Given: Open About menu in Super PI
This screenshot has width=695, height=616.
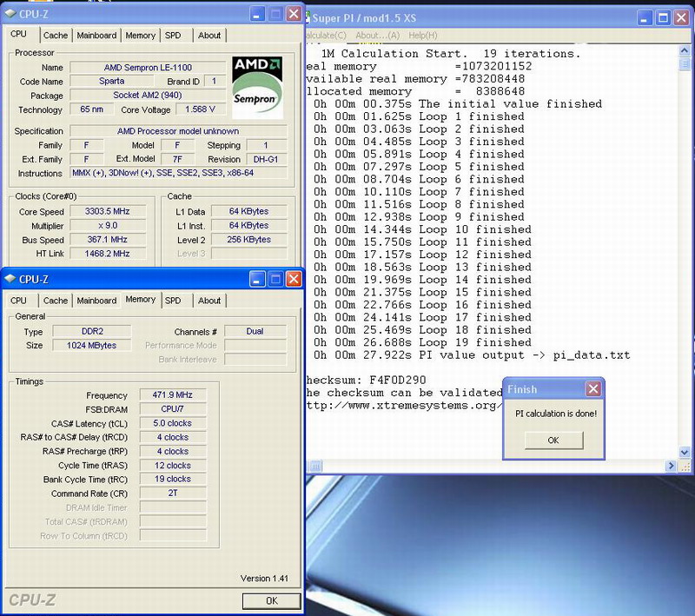Looking at the screenshot, I should point(377,36).
